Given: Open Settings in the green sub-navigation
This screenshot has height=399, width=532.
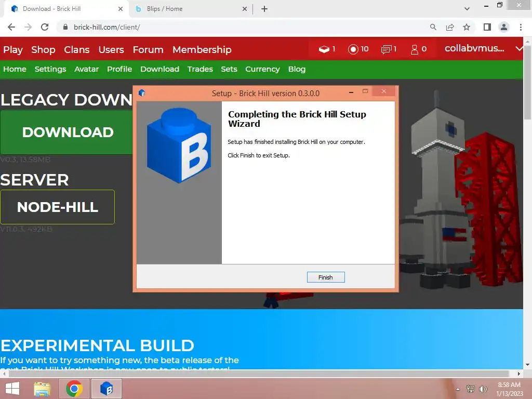Looking at the screenshot, I should [50, 69].
